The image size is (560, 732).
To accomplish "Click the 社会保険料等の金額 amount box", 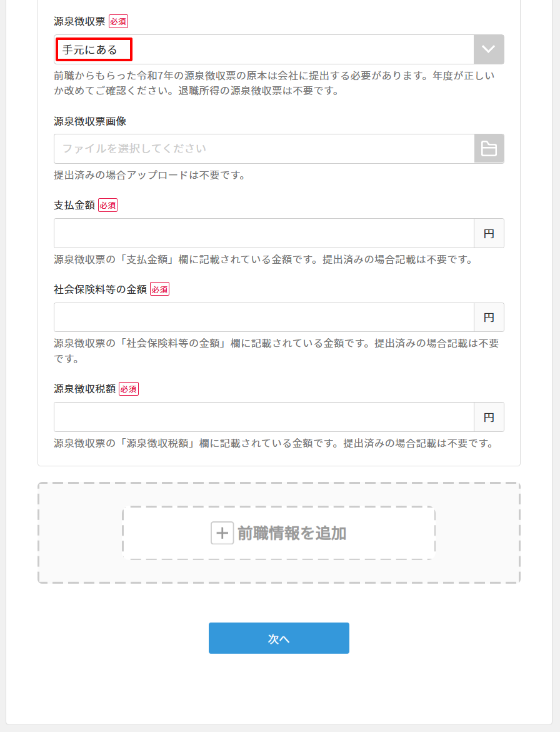I will click(262, 317).
